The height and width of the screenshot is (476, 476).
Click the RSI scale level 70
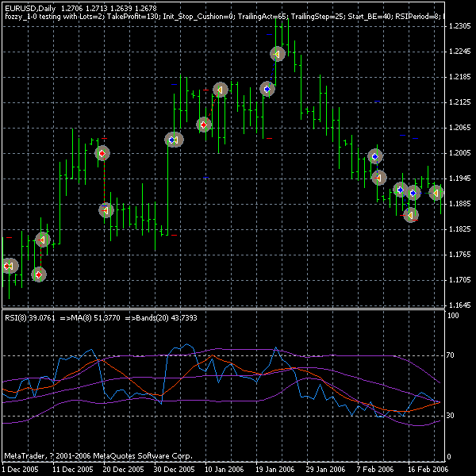pyautogui.click(x=450, y=355)
